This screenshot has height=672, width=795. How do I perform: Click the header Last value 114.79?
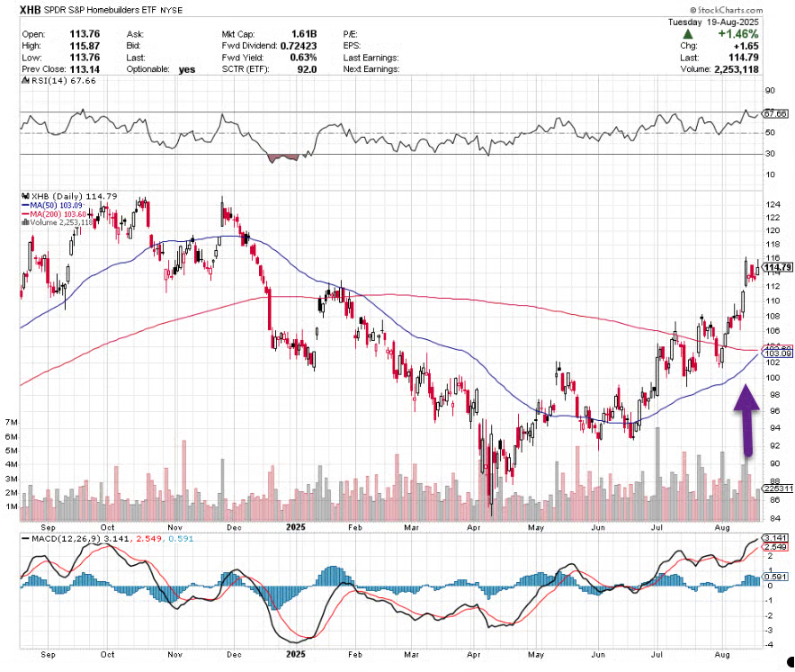tap(744, 58)
